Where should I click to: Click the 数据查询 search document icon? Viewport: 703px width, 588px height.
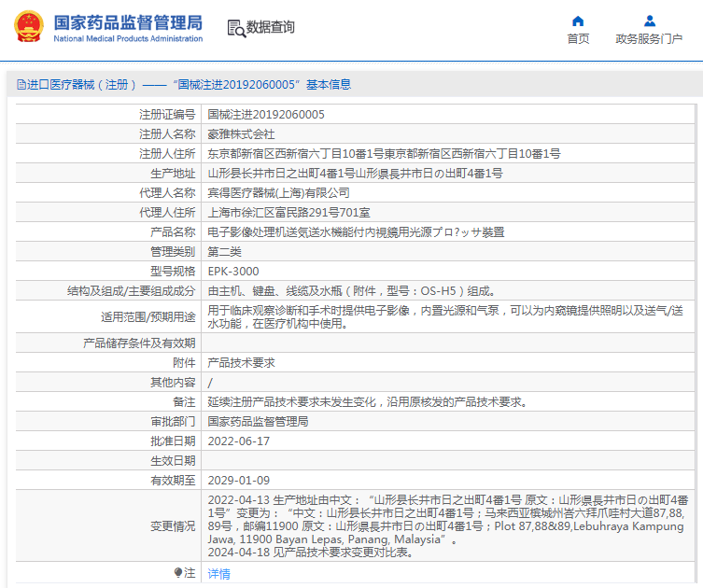click(x=236, y=28)
